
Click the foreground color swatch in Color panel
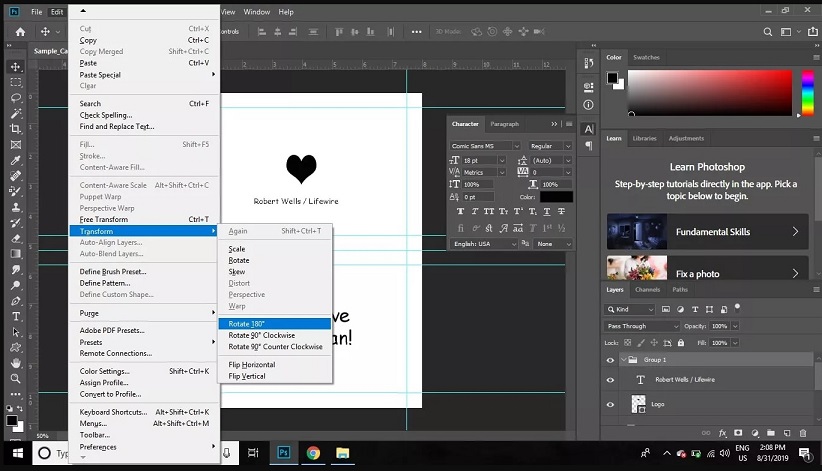612,78
